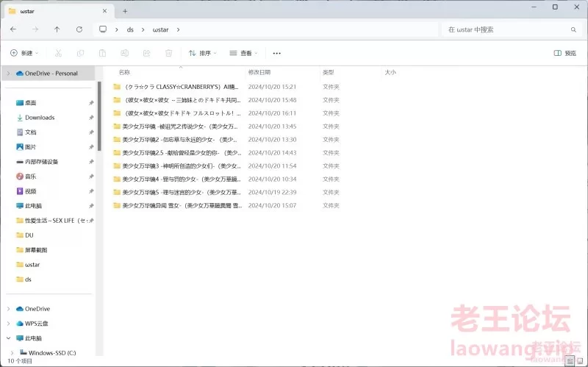Close the ωstar tab

tap(104, 11)
